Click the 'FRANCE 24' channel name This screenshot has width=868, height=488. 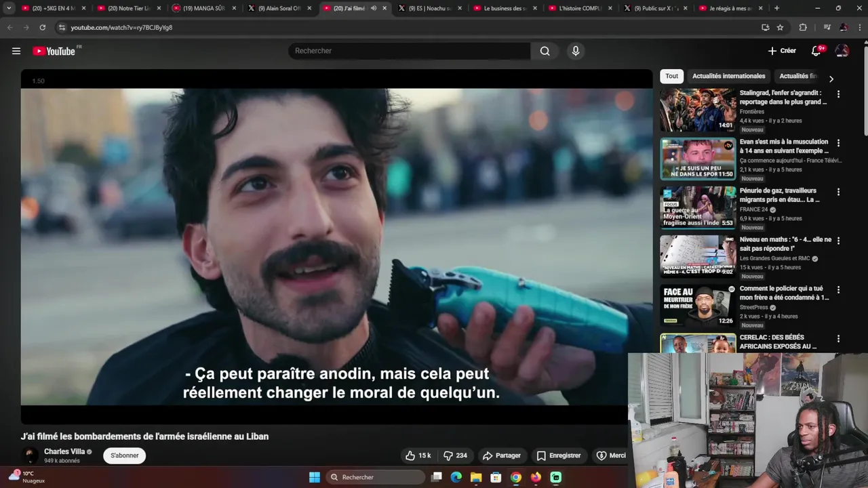coord(753,209)
